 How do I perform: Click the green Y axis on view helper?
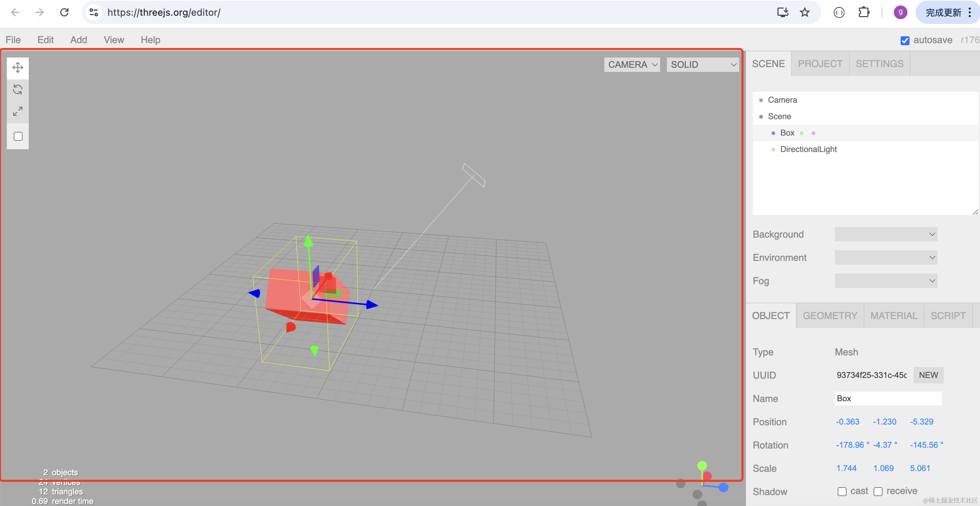(702, 465)
